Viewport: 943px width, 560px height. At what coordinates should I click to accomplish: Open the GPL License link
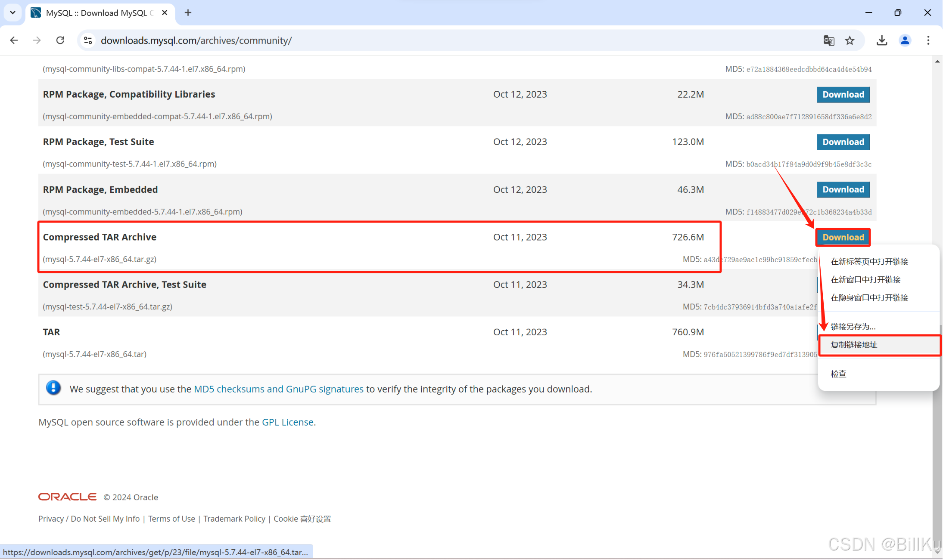click(x=287, y=422)
